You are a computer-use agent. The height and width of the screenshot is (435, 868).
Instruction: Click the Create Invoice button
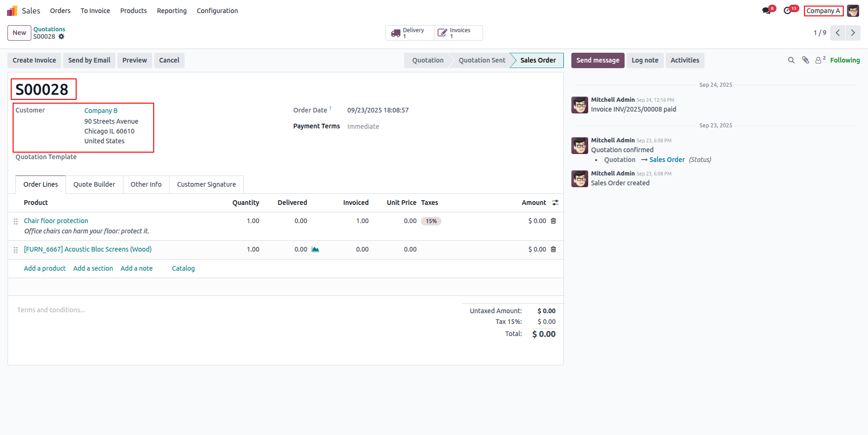point(34,60)
